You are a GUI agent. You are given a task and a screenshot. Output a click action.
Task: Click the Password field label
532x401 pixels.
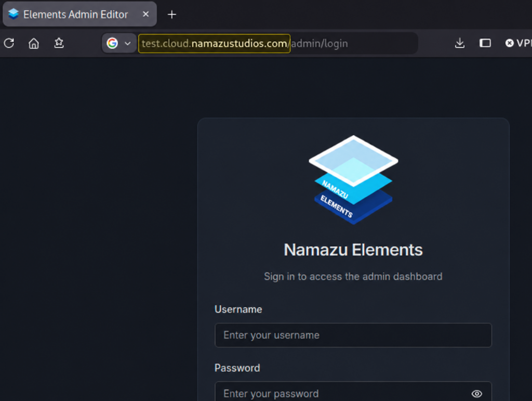click(x=237, y=368)
